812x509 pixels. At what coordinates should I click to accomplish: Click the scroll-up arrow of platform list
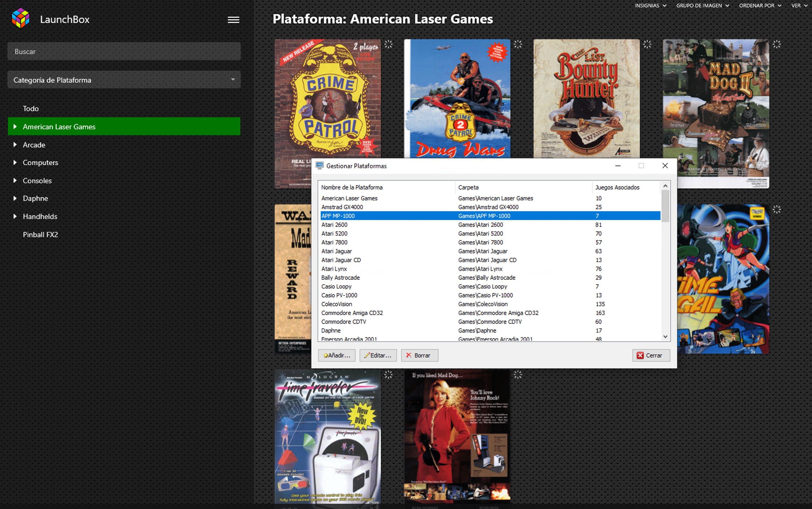coord(665,186)
